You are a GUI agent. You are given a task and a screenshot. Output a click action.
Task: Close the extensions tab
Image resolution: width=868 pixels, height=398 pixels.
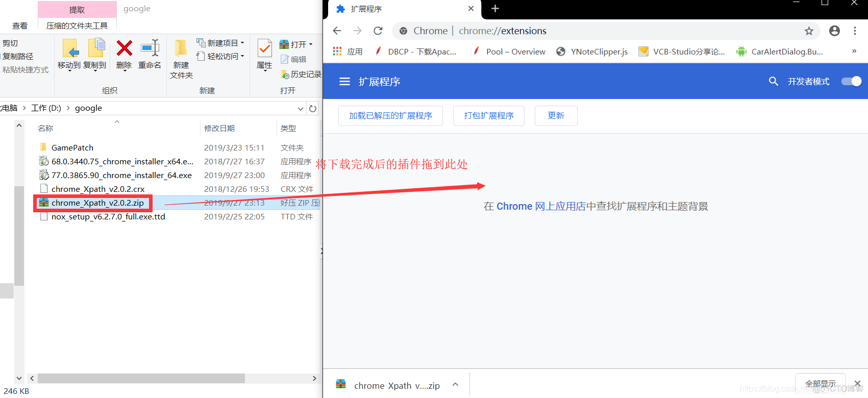point(470,9)
